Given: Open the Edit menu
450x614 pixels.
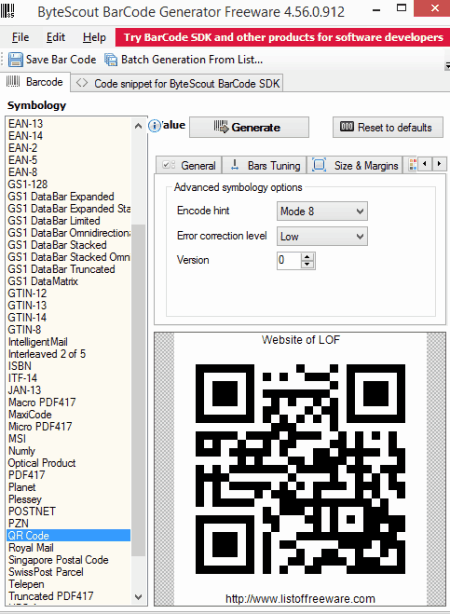Looking at the screenshot, I should (x=56, y=38).
